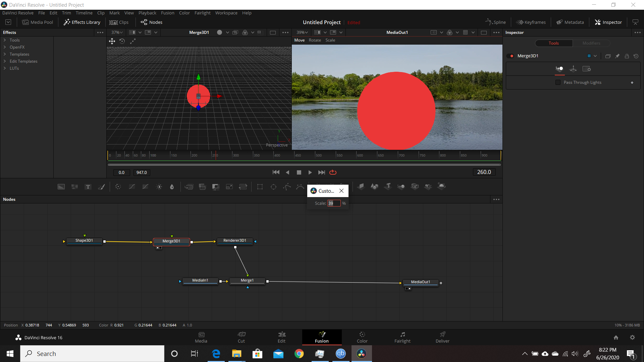Select the Paint brush tool icon

[x=101, y=187]
